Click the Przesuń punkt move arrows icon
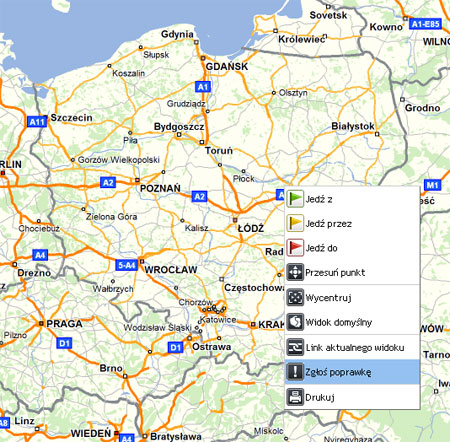 pos(295,272)
